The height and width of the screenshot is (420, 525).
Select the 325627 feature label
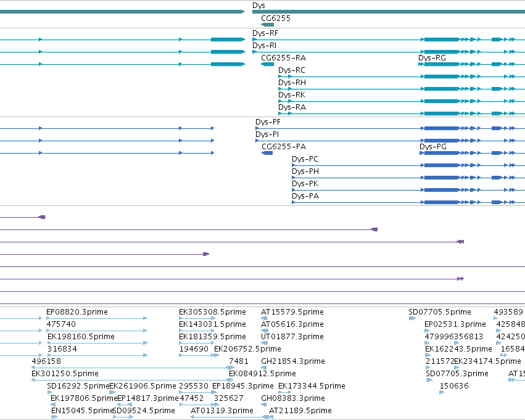pos(229,399)
